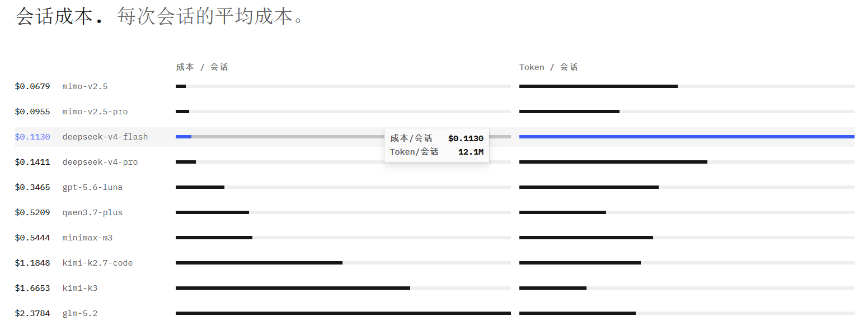Click the mimo-v2.5-pro token bar
The width and height of the screenshot is (868, 334).
(x=569, y=112)
